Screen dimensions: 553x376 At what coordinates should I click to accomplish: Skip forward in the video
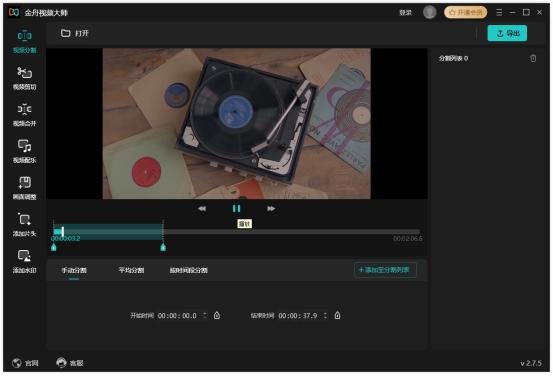tap(271, 209)
